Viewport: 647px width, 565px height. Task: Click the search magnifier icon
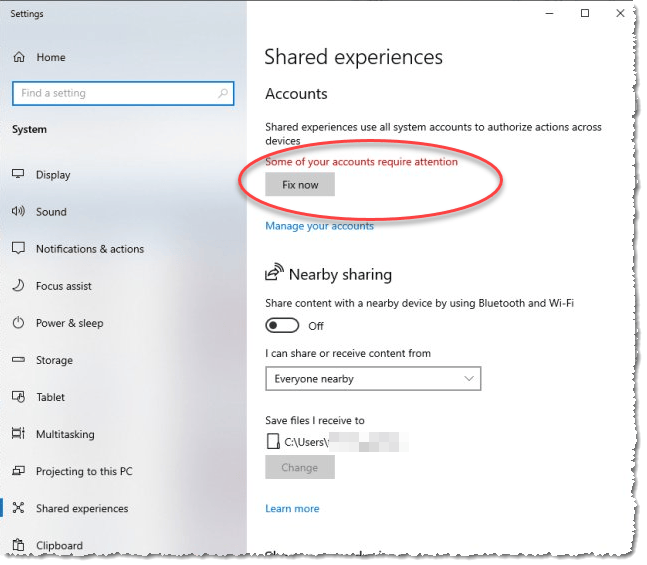pyautogui.click(x=222, y=93)
